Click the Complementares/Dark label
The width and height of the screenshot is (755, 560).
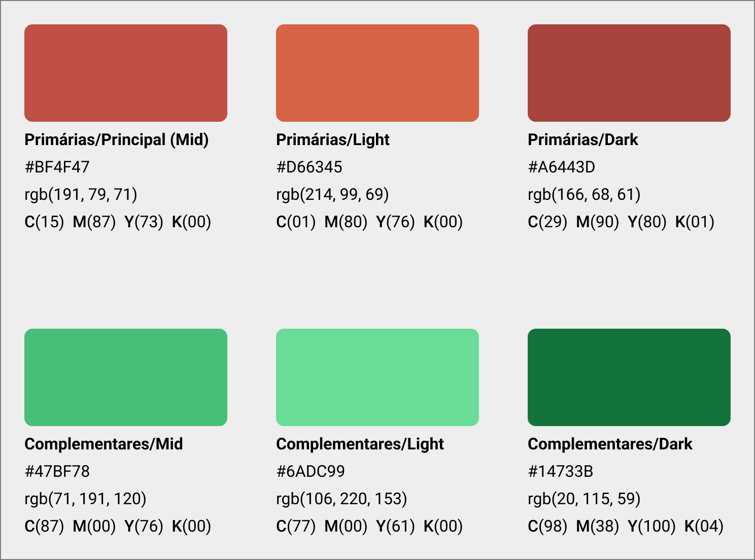610,444
